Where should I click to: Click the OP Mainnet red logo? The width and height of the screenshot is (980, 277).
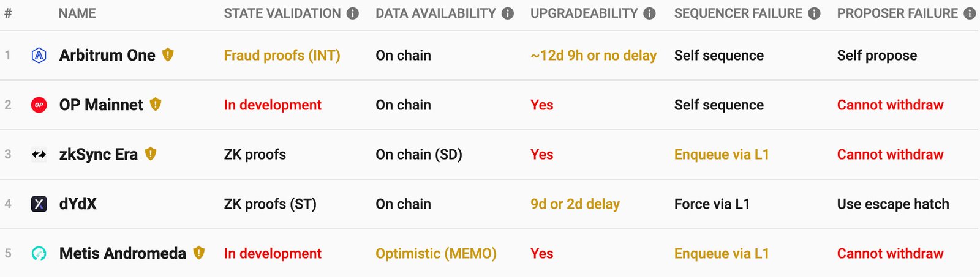[39, 105]
